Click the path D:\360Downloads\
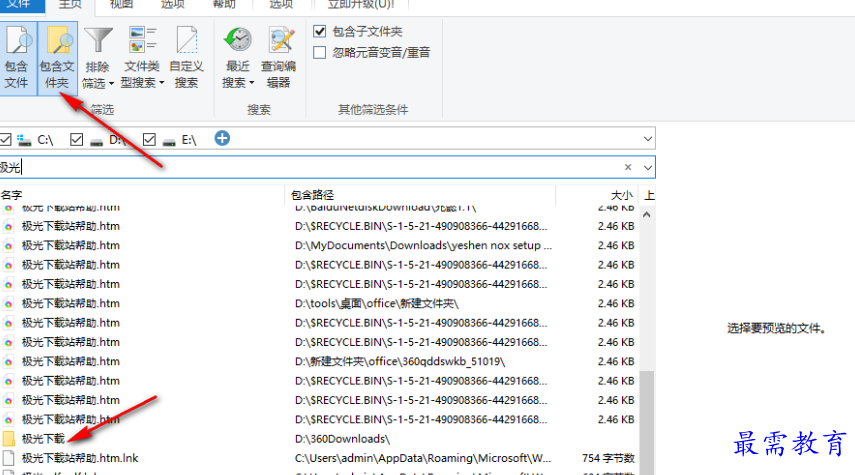This screenshot has width=855, height=475. coord(342,439)
